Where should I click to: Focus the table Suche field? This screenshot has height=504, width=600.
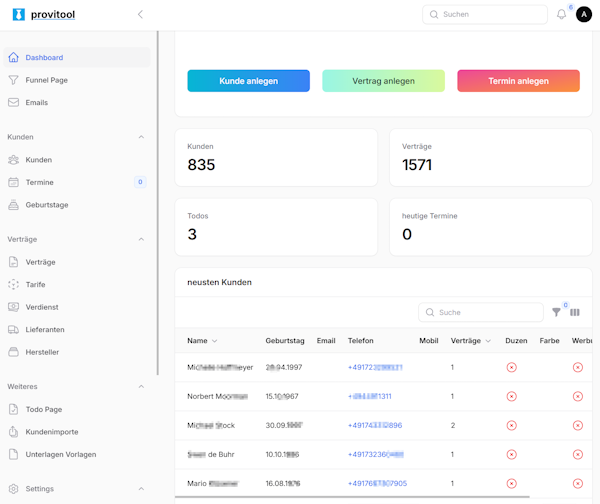481,312
